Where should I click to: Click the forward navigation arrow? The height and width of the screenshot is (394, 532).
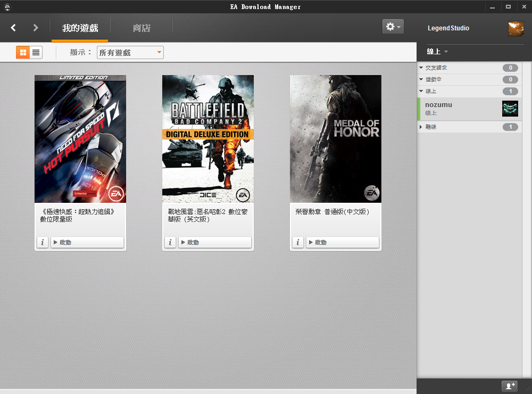point(36,28)
